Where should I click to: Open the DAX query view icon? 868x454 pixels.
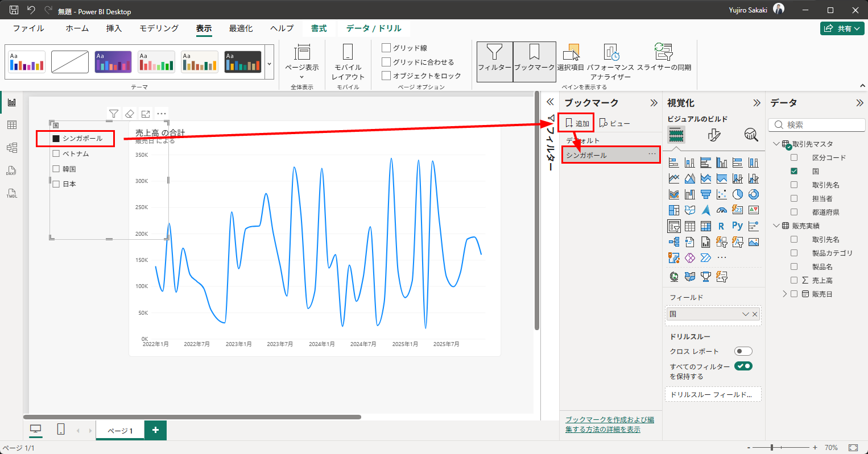pyautogui.click(x=12, y=170)
